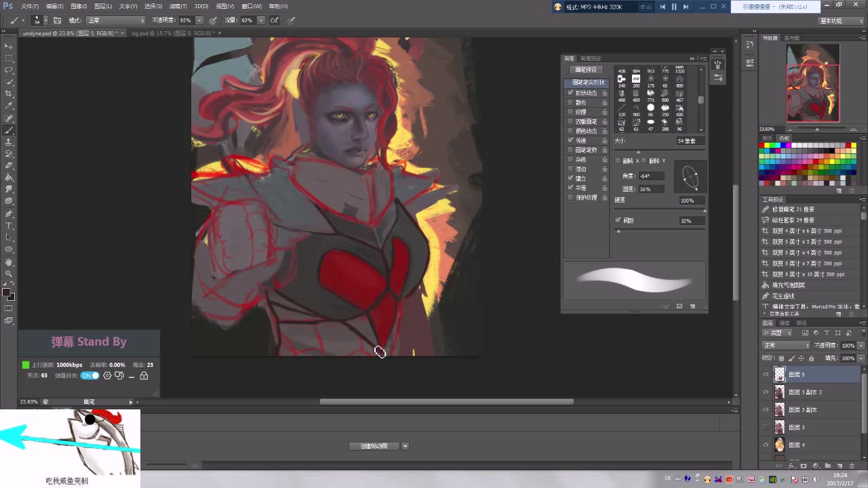Open the 图层(L) menu
This screenshot has height=488, width=868.
pyautogui.click(x=103, y=6)
